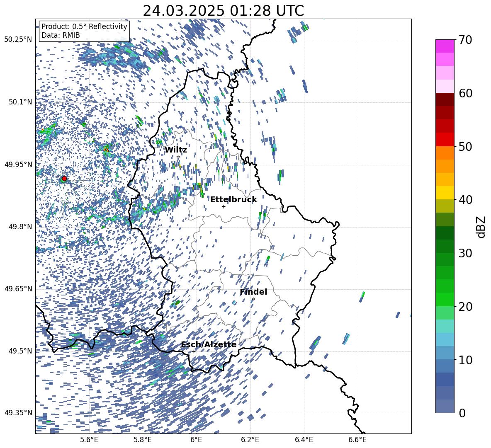Click the 0 tick on the colorbar

click(x=462, y=413)
